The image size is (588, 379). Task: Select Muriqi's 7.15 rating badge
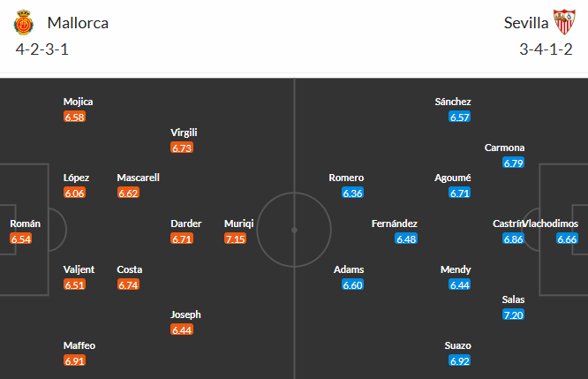tap(236, 239)
